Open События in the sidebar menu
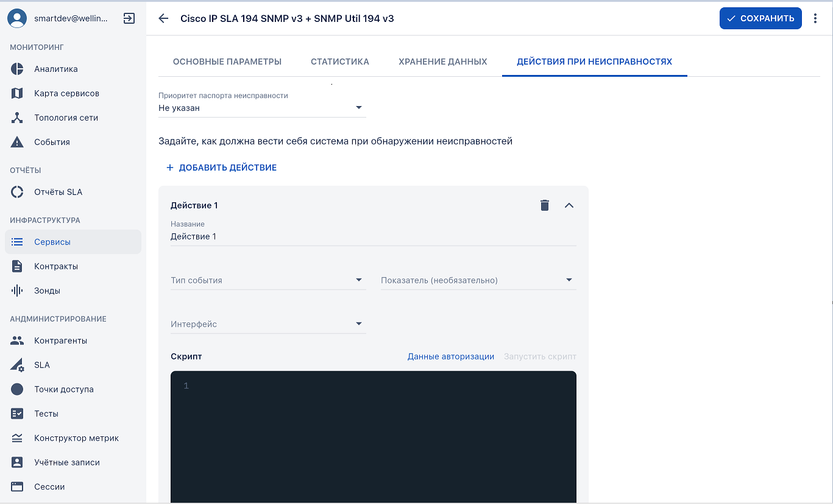Image resolution: width=833 pixels, height=504 pixels. (73, 142)
